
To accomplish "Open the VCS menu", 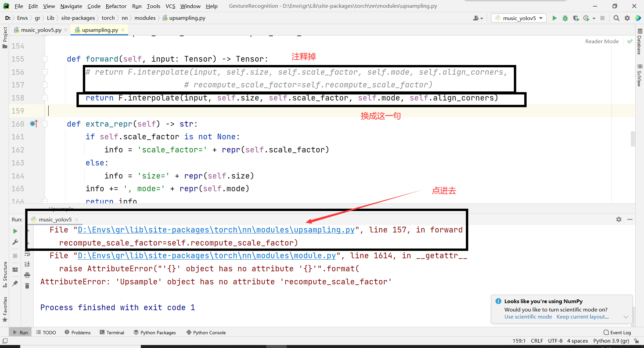I will [170, 6].
